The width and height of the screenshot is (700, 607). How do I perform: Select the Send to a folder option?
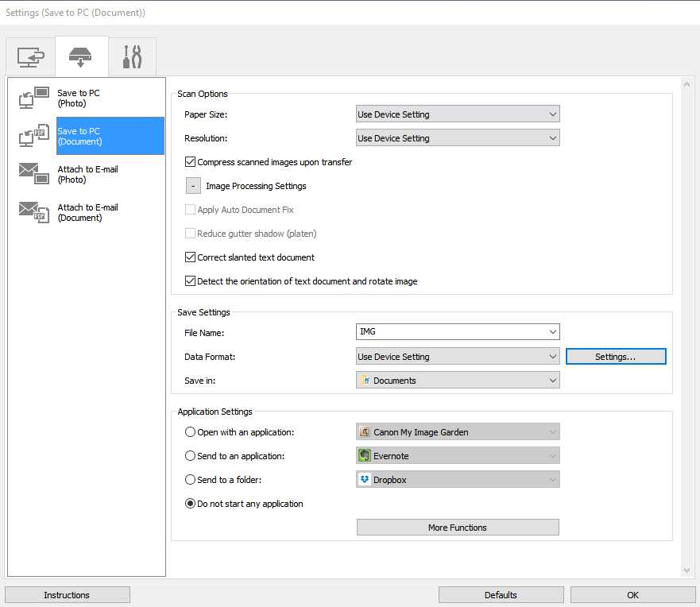pos(189,479)
